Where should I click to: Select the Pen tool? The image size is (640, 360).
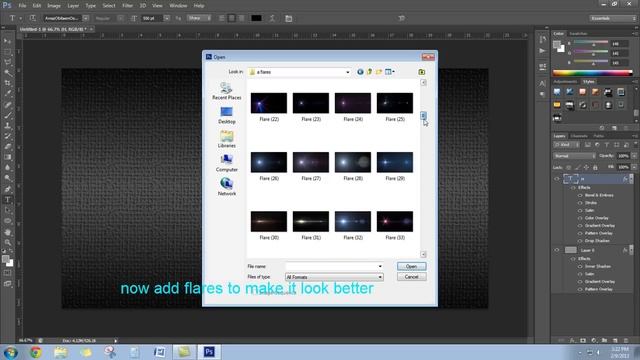click(x=7, y=189)
